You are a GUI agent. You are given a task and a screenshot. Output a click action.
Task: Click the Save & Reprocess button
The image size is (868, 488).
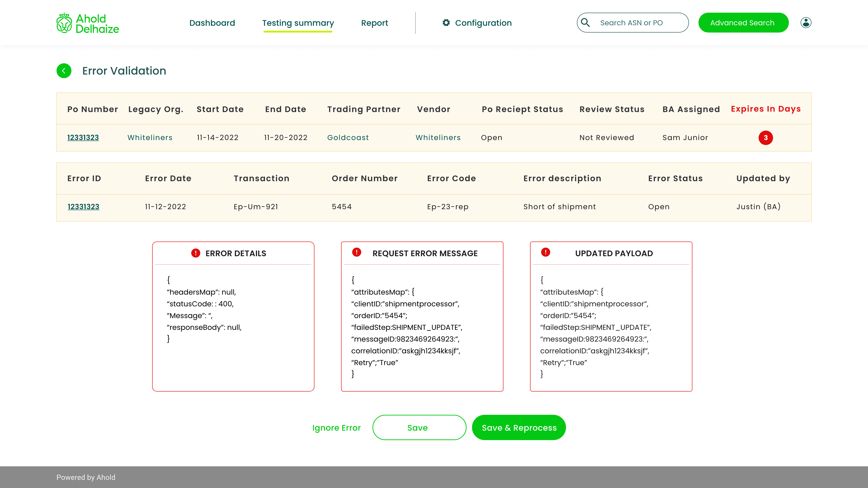519,427
